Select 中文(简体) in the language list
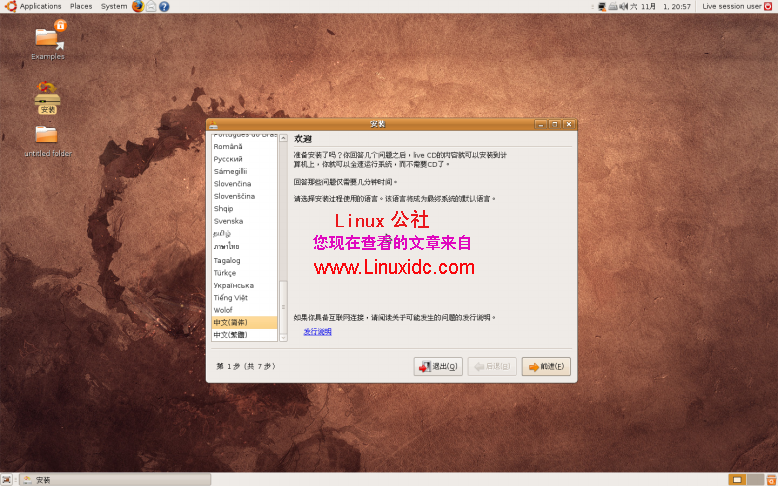The height and width of the screenshot is (486, 778). pos(244,323)
